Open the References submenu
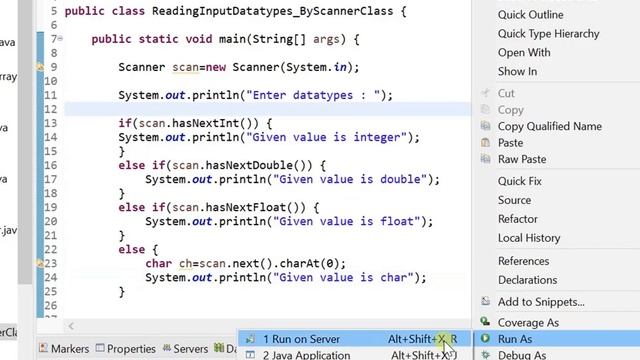Image resolution: width=640 pixels, height=360 pixels. click(523, 261)
